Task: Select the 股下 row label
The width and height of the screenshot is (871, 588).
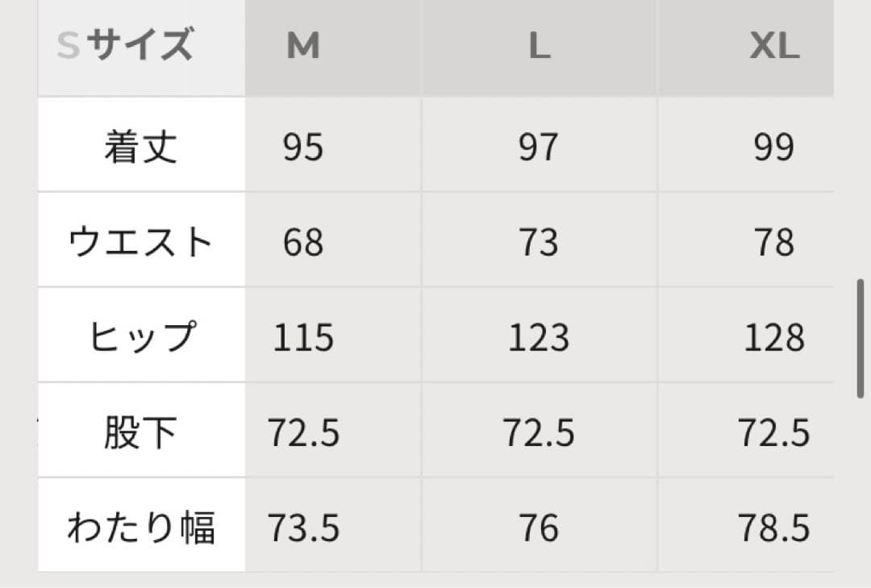Action: pyautogui.click(x=140, y=433)
